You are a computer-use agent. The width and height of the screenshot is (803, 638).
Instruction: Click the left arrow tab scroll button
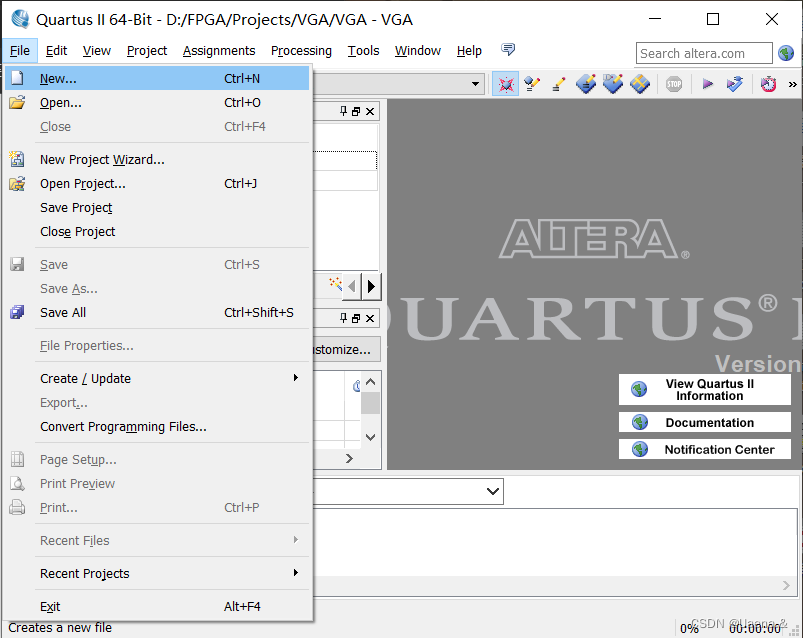tap(352, 286)
